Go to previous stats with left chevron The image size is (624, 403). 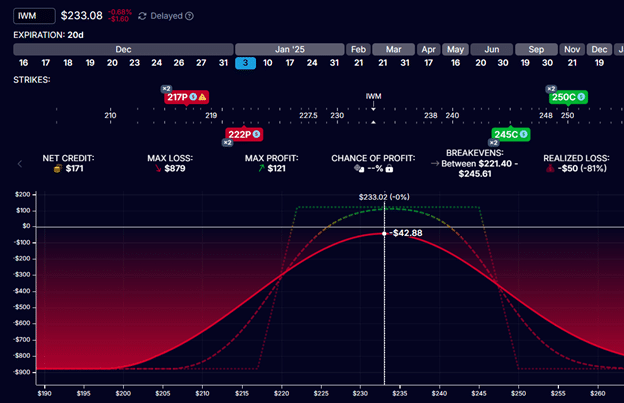point(20,164)
